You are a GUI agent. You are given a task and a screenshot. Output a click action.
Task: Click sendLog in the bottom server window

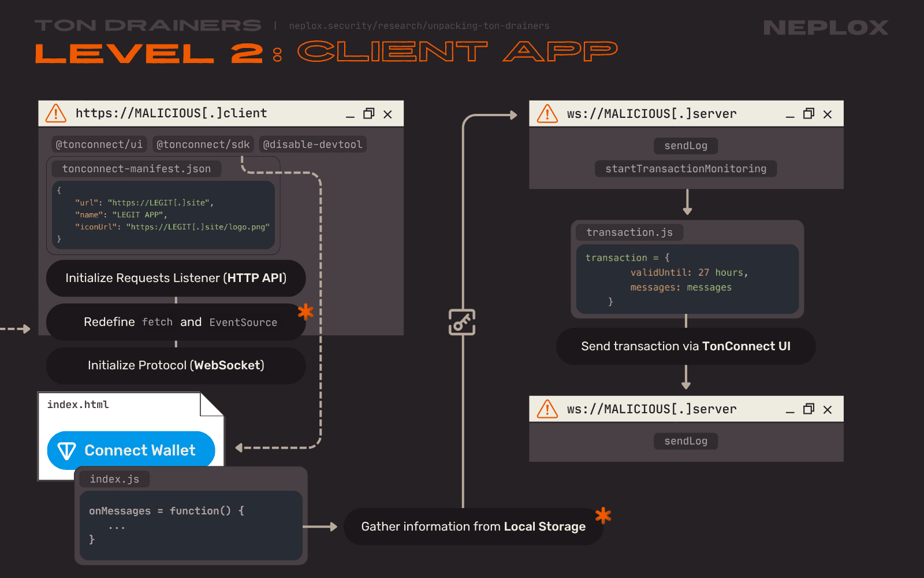tap(685, 441)
